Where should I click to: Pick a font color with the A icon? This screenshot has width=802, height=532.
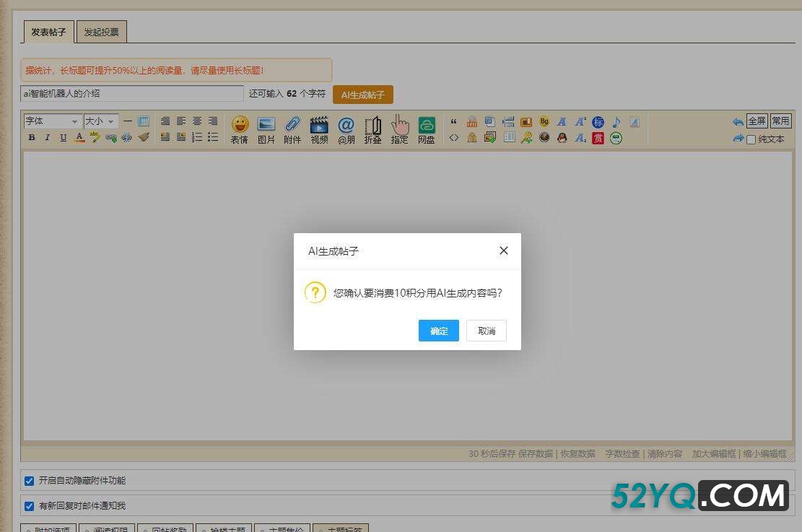(79, 137)
